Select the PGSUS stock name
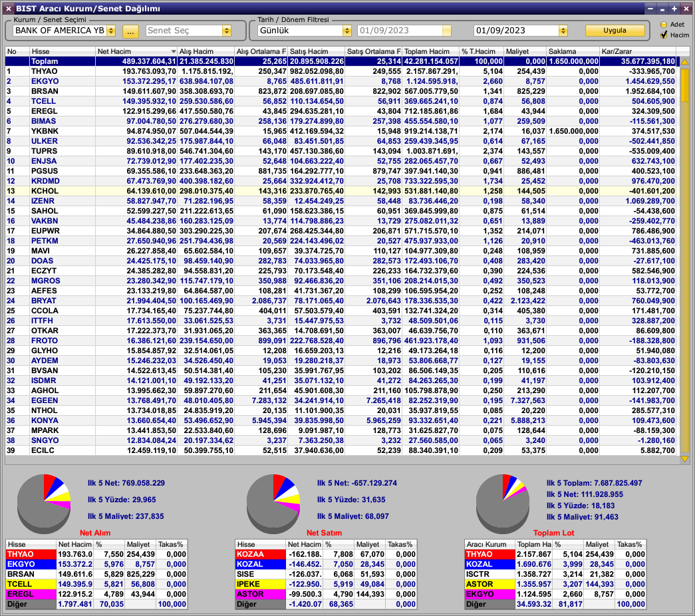This screenshot has width=695, height=616. click(x=45, y=171)
